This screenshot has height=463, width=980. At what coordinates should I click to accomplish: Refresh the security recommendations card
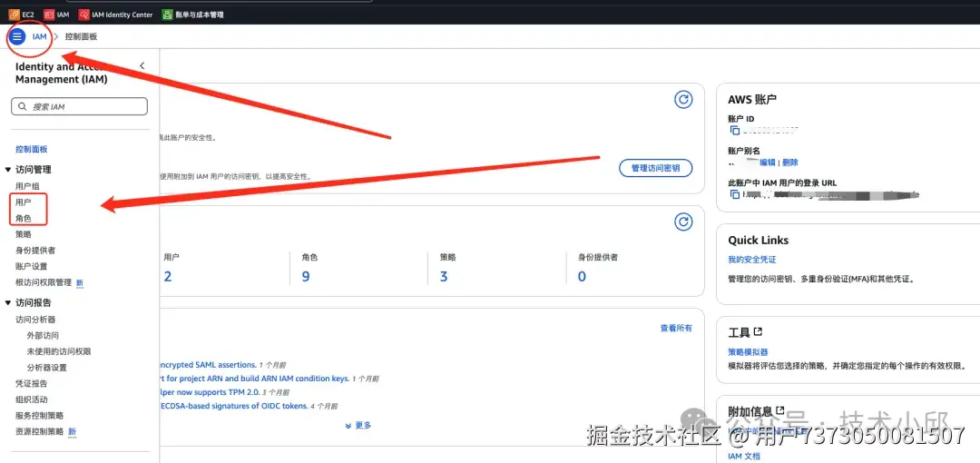tap(684, 100)
